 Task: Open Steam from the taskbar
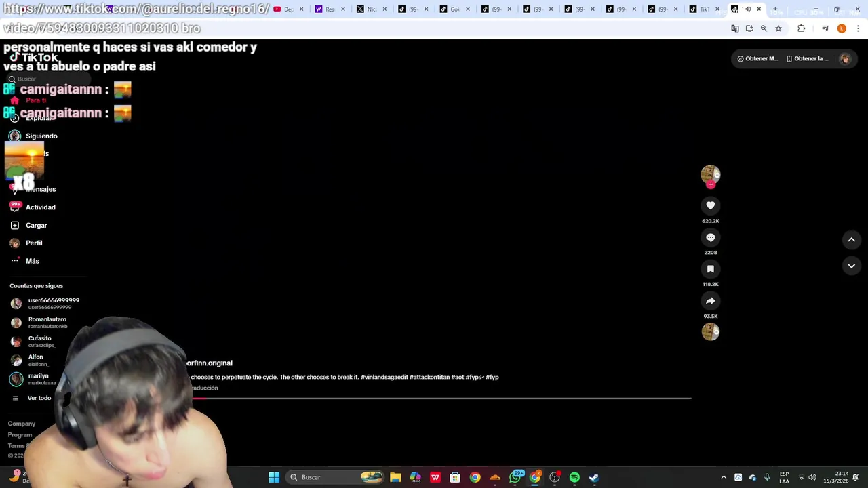point(594,477)
